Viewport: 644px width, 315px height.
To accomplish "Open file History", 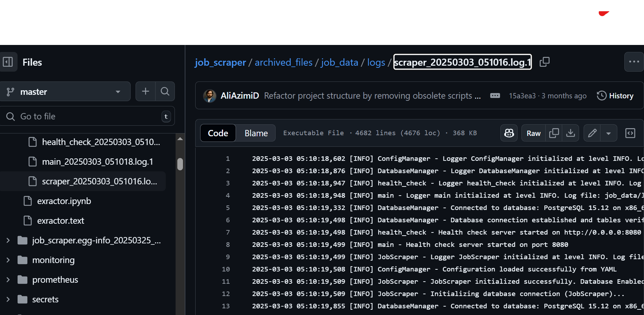I will tap(615, 96).
